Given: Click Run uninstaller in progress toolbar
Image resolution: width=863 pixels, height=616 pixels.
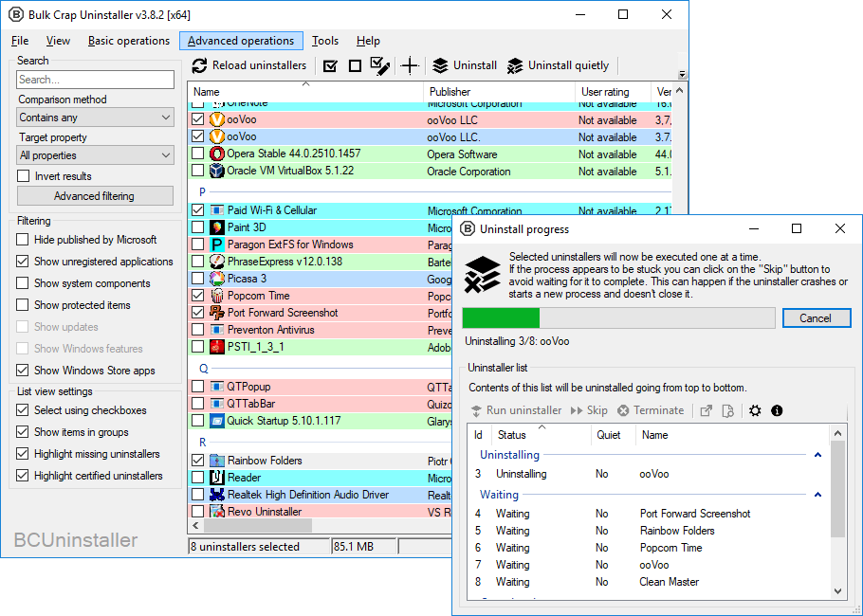Looking at the screenshot, I should tap(516, 411).
